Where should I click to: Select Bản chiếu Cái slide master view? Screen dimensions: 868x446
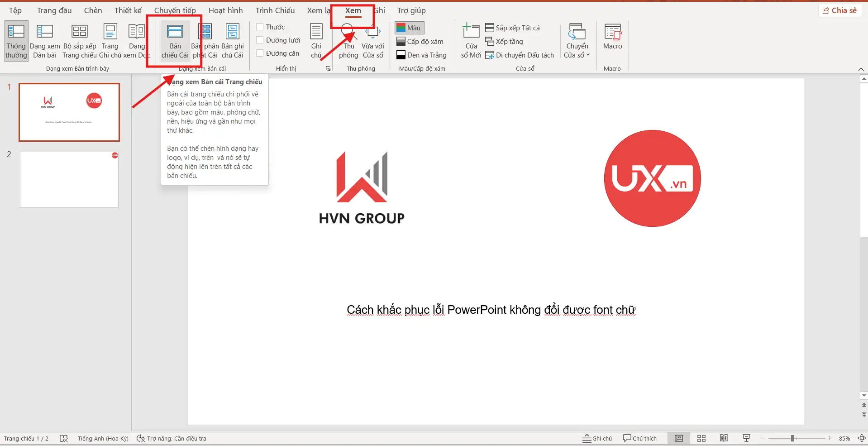[175, 41]
